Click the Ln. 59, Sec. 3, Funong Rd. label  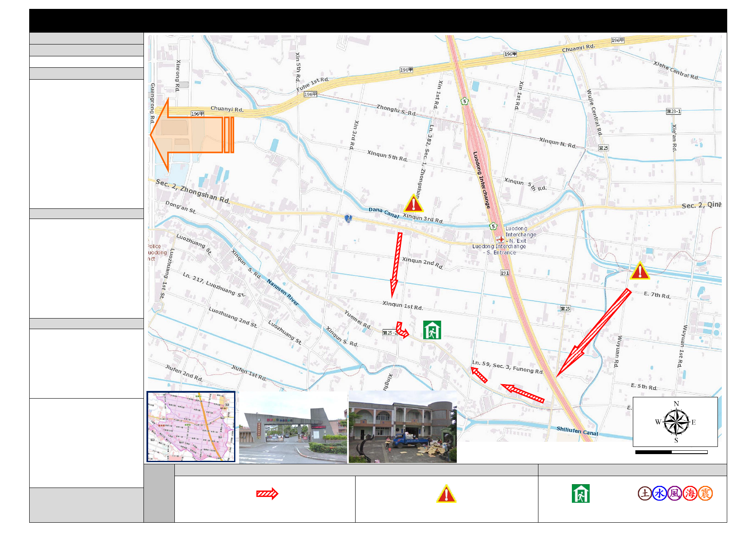coord(508,367)
